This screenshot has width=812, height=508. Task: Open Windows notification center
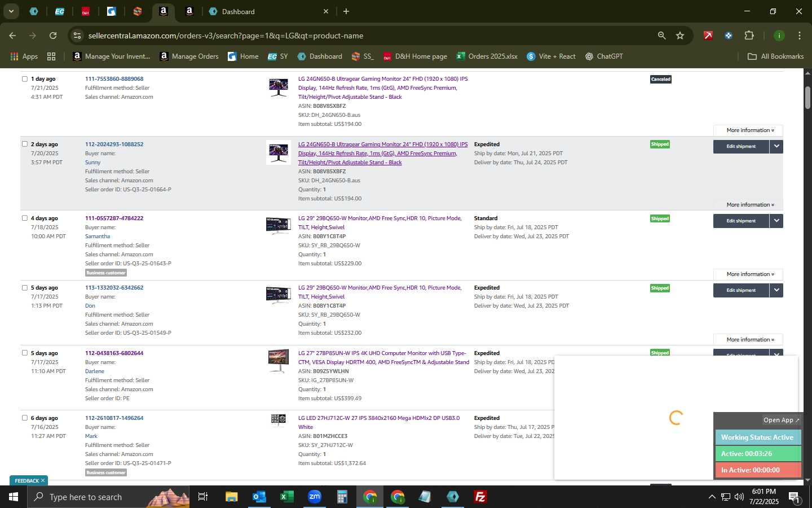tap(794, 497)
